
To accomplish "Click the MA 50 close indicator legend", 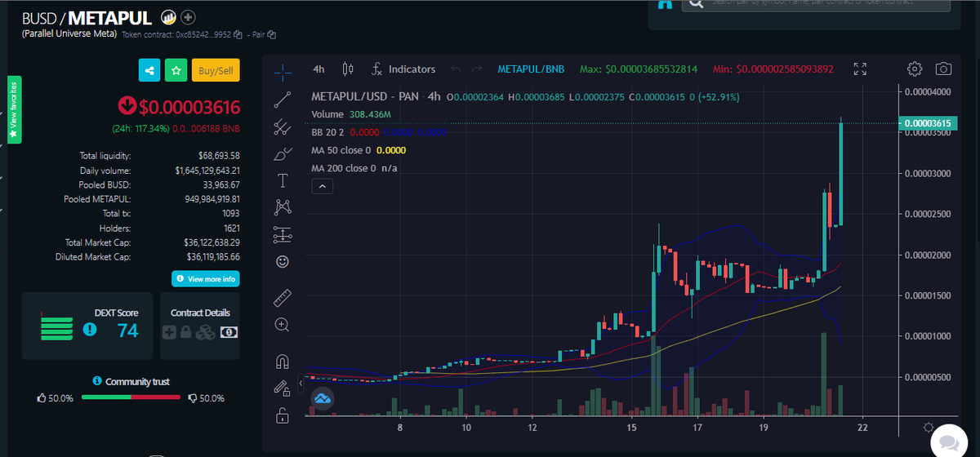I will coord(359,150).
